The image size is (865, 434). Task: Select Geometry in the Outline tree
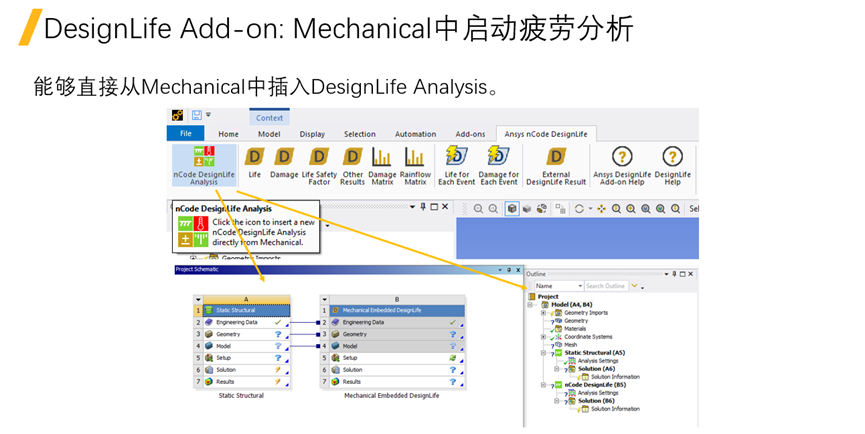point(576,320)
